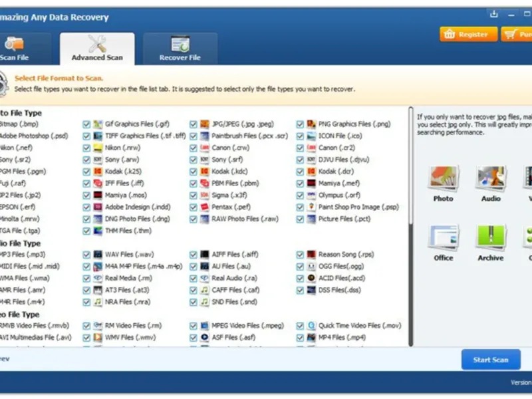Click the Quick Time Video Files icon
The image size is (532, 399).
coord(311,326)
